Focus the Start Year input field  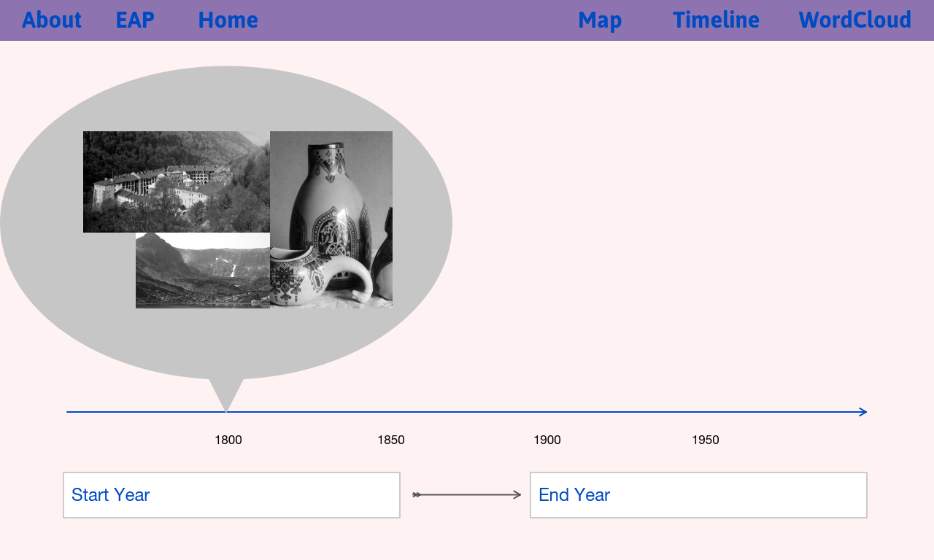tap(232, 495)
